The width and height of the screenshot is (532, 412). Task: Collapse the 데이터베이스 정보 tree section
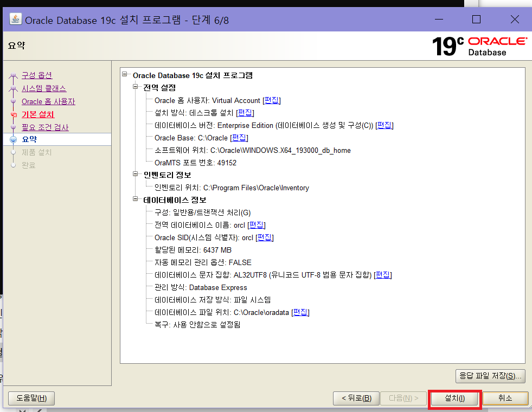136,199
